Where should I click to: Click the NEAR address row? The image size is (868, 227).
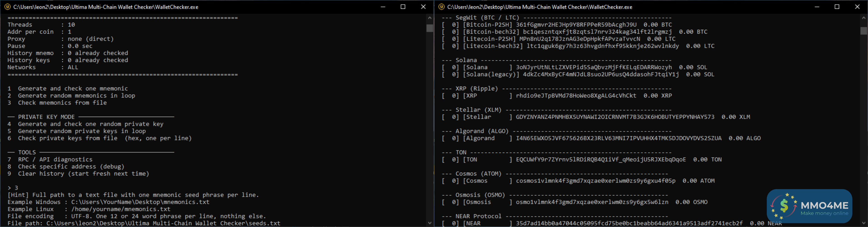[x=612, y=223]
